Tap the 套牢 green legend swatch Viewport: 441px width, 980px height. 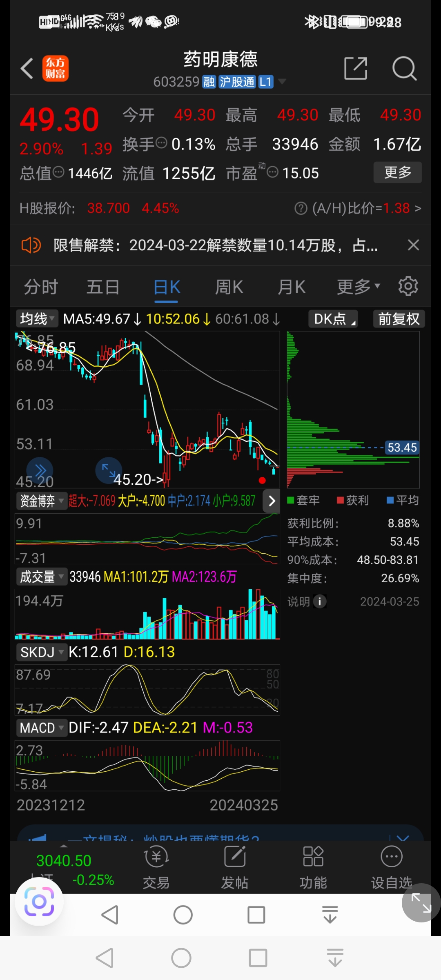tap(291, 500)
